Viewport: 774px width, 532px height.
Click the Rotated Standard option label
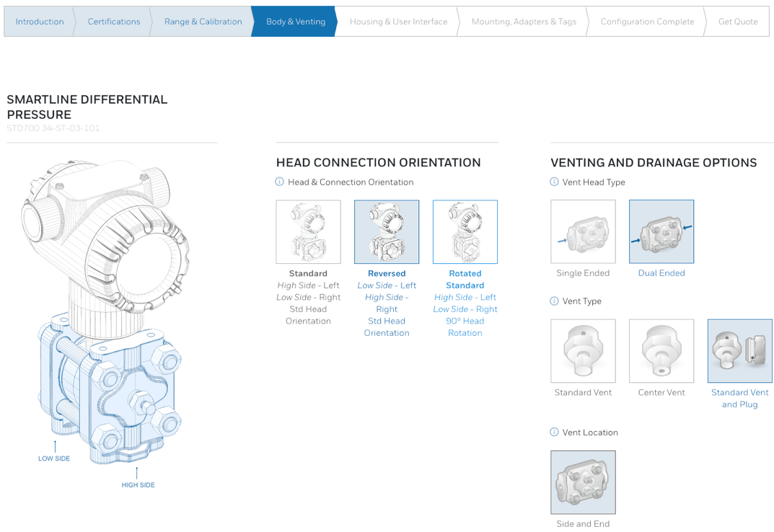pyautogui.click(x=465, y=279)
